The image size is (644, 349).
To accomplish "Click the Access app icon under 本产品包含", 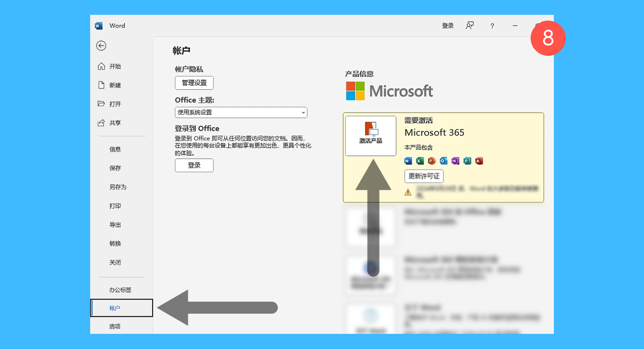I will pyautogui.click(x=479, y=161).
